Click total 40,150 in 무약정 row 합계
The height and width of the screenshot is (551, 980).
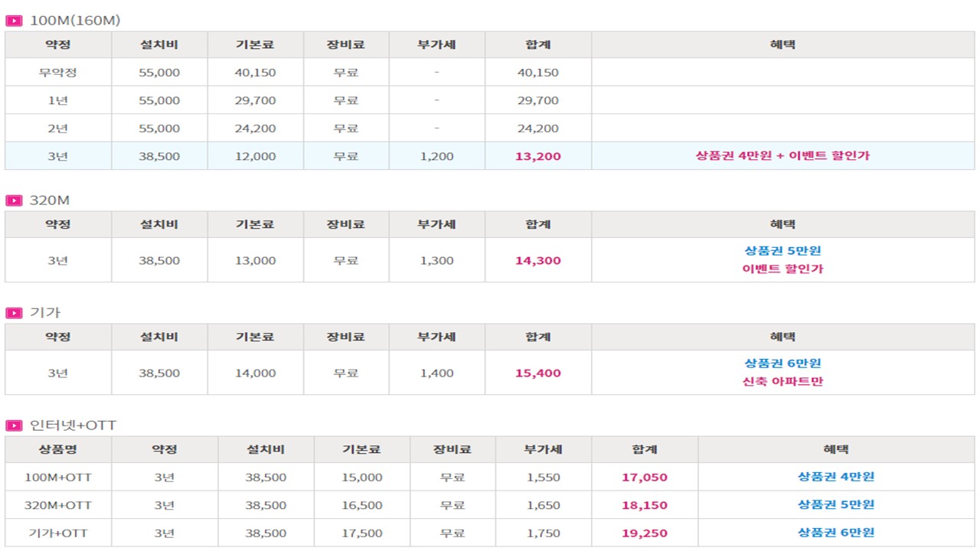(538, 73)
